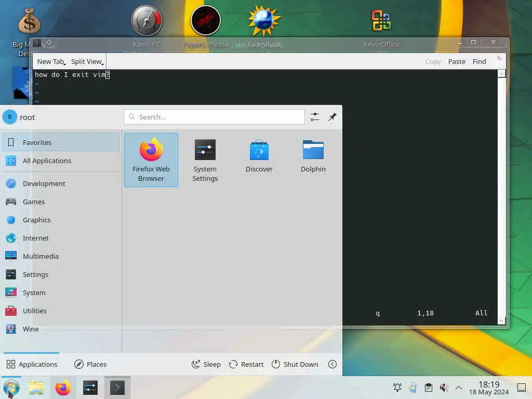Screen dimensions: 532x399
Task: Select All Applications category
Action: click(x=61, y=161)
